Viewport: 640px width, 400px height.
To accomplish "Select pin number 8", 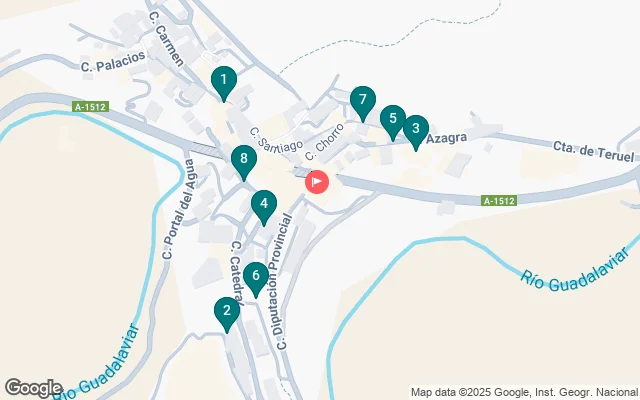I will 244,162.
